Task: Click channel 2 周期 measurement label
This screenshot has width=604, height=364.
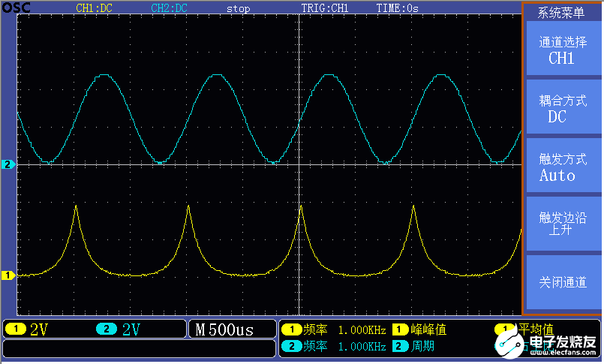Action: [422, 346]
